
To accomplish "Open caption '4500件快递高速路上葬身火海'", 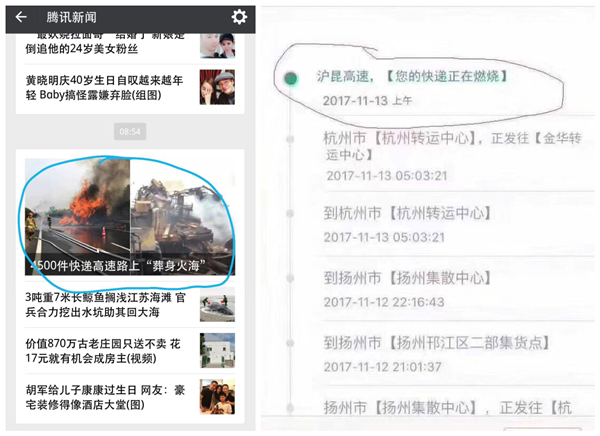I will [x=119, y=265].
